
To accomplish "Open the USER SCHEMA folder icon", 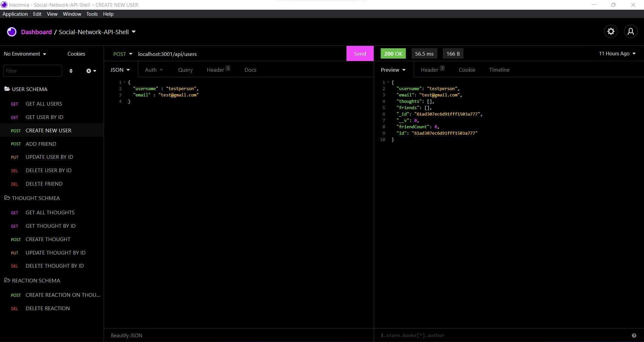I will [7, 89].
